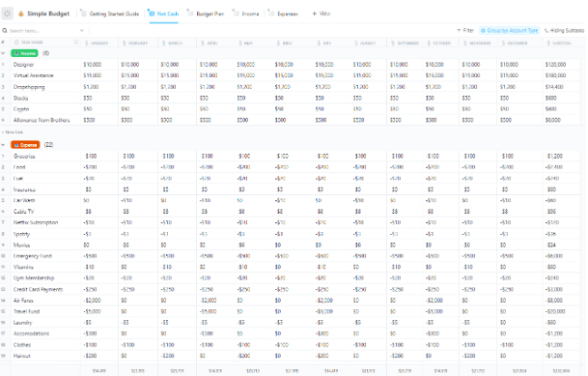Image resolution: width=588 pixels, height=376 pixels.
Task: Open the Insurance expense task
Action: tap(24, 189)
